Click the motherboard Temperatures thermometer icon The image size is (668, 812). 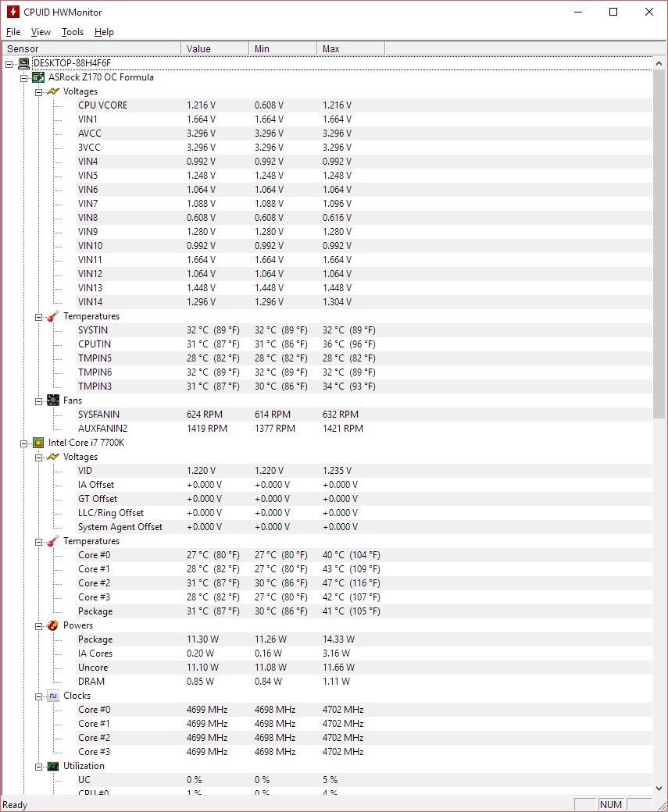point(53,316)
